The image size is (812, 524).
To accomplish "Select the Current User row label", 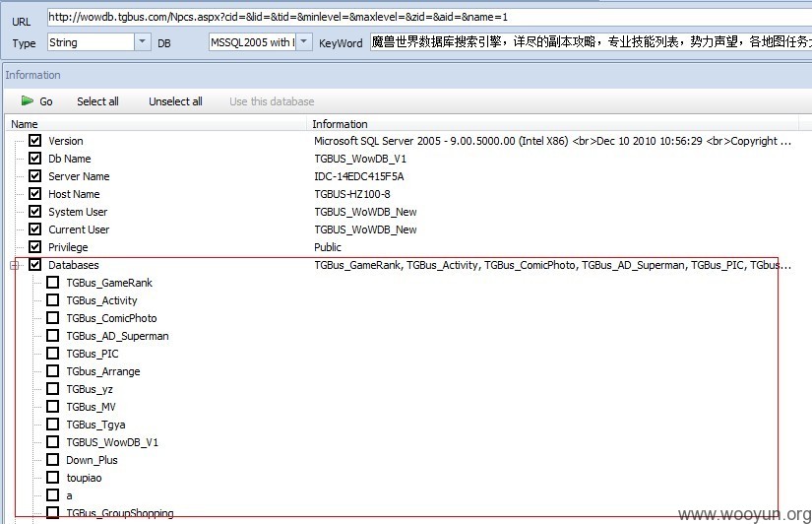I will point(79,229).
